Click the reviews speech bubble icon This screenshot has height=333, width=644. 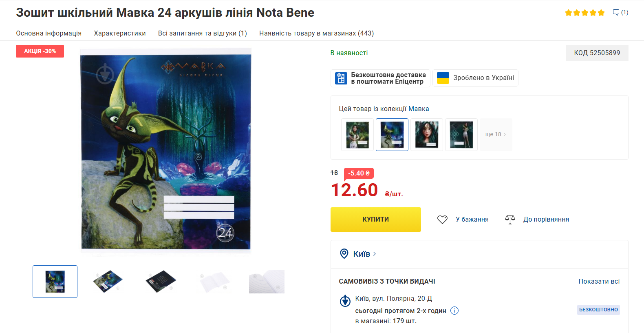(x=616, y=13)
